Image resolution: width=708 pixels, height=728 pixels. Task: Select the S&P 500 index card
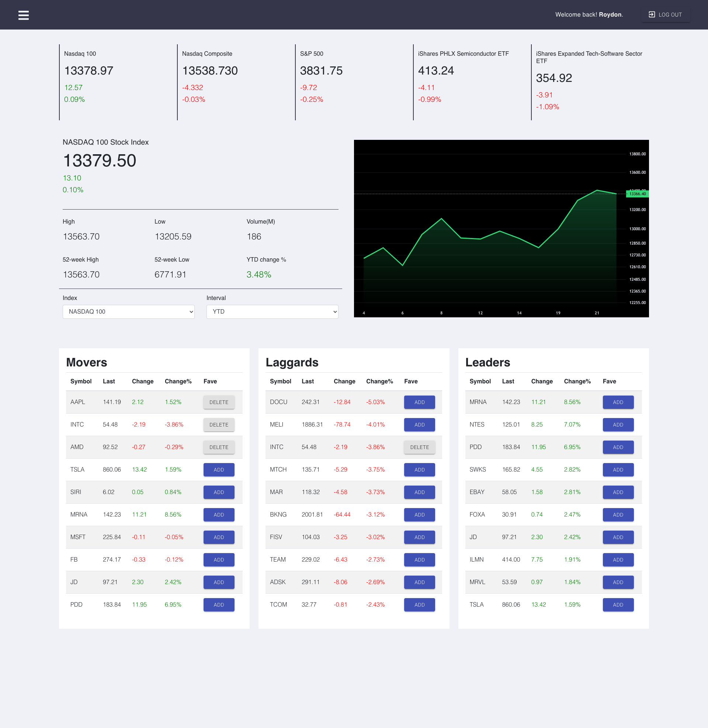(354, 82)
